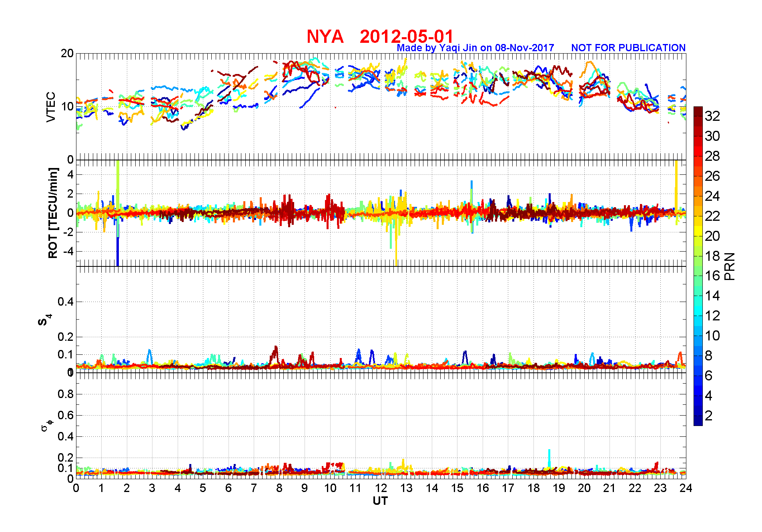Click the plot title "NYA 2012-05-01"
The image size is (762, 532).
tap(380, 36)
